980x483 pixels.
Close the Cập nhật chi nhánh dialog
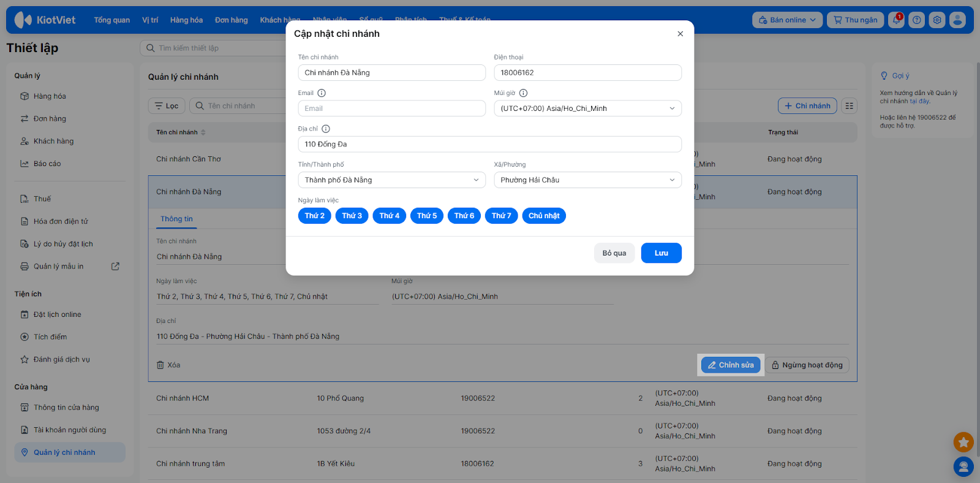point(680,34)
